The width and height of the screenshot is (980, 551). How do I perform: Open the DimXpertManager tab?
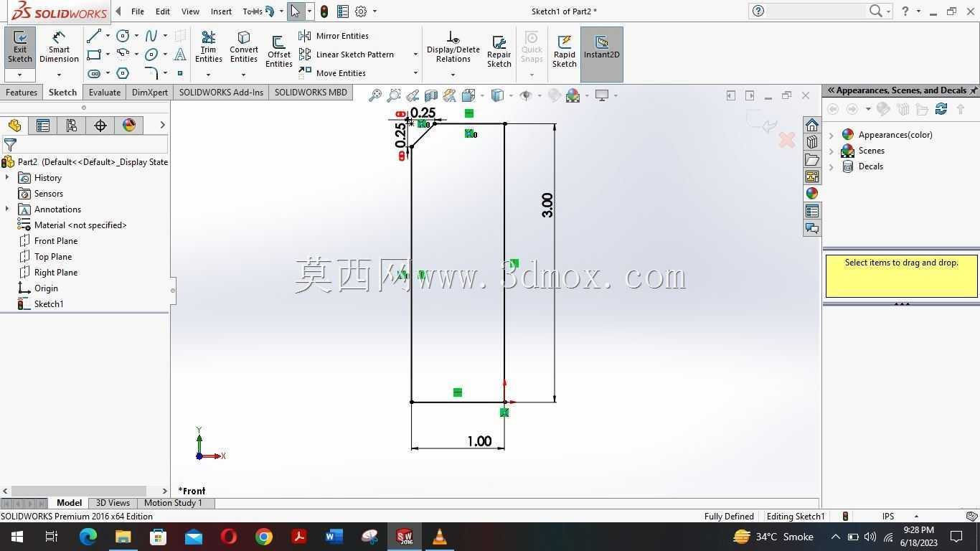100,126
